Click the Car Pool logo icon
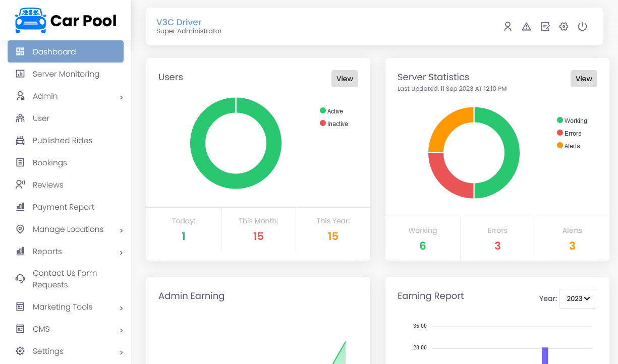The width and height of the screenshot is (618, 364). coord(31,20)
